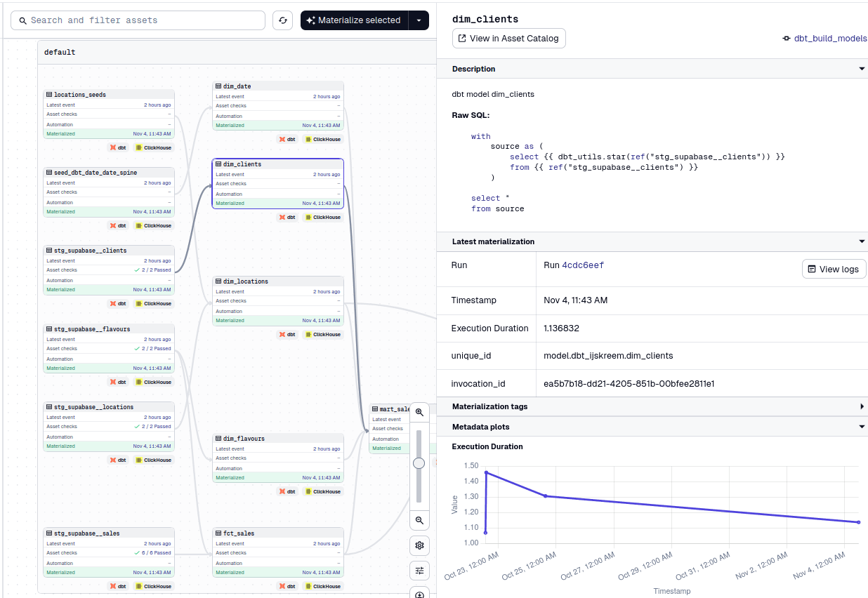
Task: Click the refresh assets icon button
Action: click(x=283, y=20)
